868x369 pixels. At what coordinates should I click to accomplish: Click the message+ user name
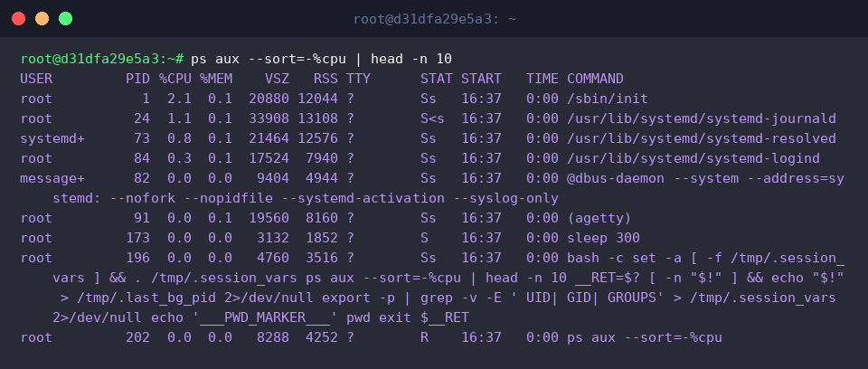[x=52, y=178]
